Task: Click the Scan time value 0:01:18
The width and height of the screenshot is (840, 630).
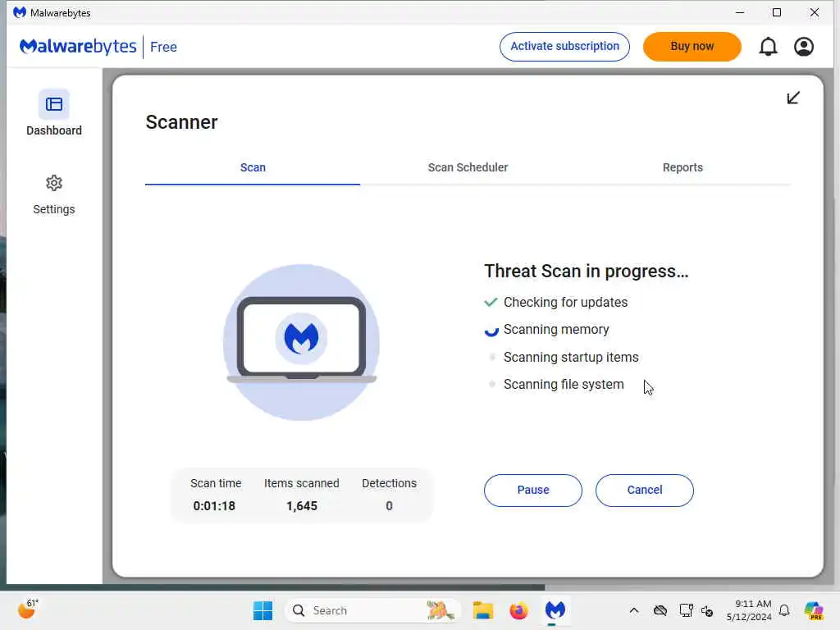Action: pos(214,506)
